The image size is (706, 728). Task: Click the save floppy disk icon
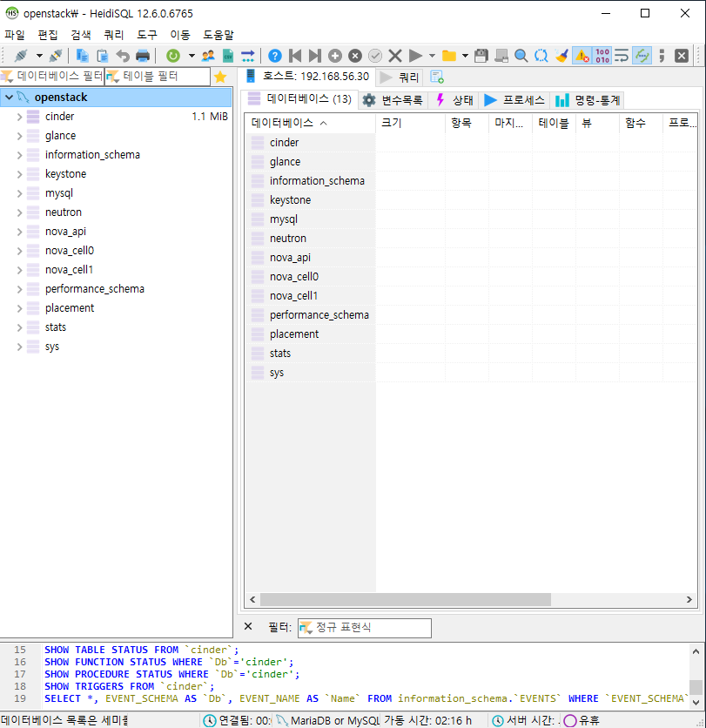[481, 56]
